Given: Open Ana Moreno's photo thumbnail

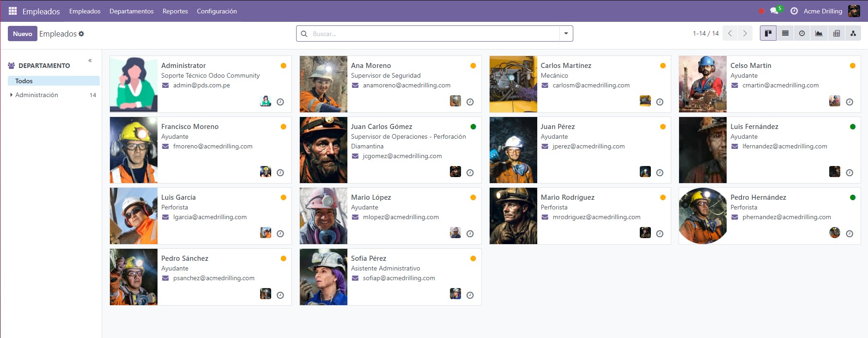Looking at the screenshot, I should click(323, 84).
